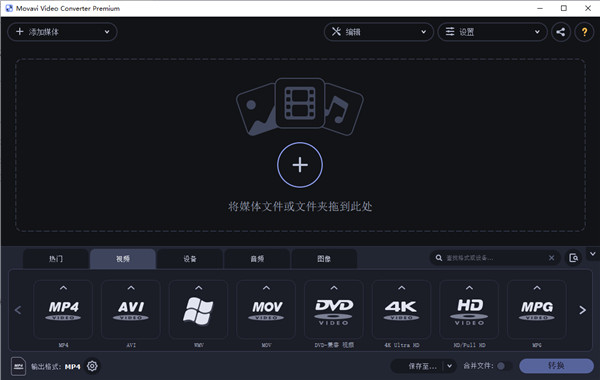The height and width of the screenshot is (380, 600).
Task: Click the share icon button
Action: click(x=561, y=32)
